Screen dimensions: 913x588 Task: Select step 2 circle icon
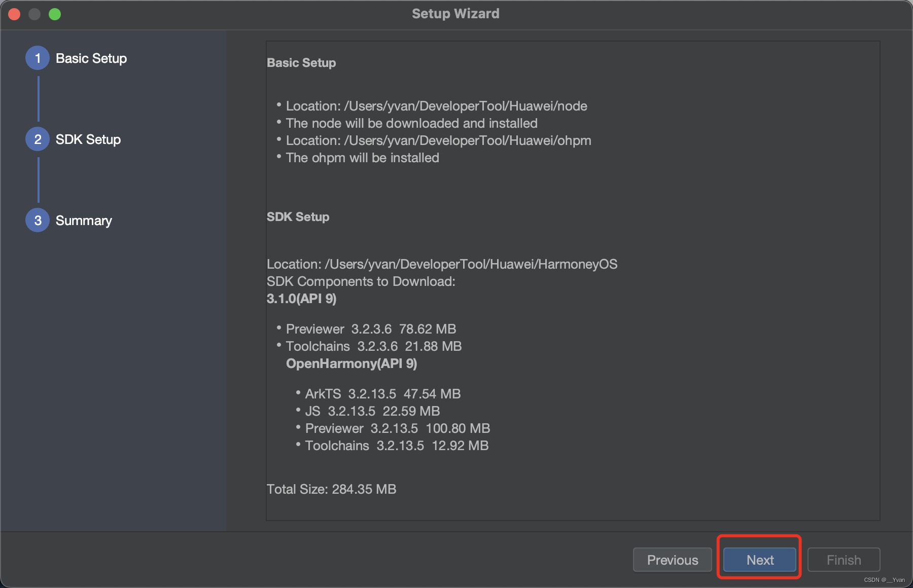point(38,139)
